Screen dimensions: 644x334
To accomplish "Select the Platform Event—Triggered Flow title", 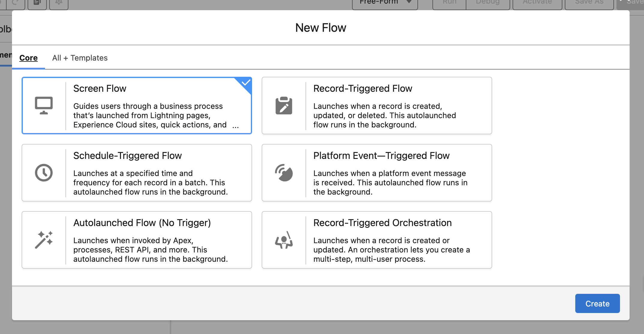I will (x=381, y=156).
